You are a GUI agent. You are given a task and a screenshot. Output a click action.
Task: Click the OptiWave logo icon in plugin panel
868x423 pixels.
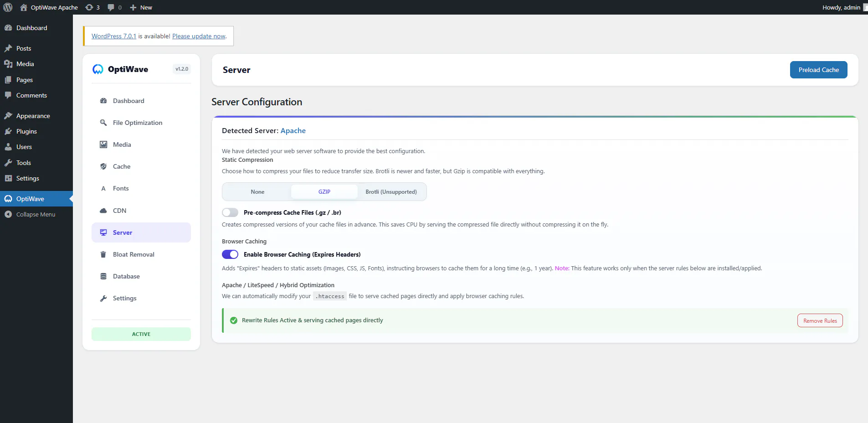(98, 69)
